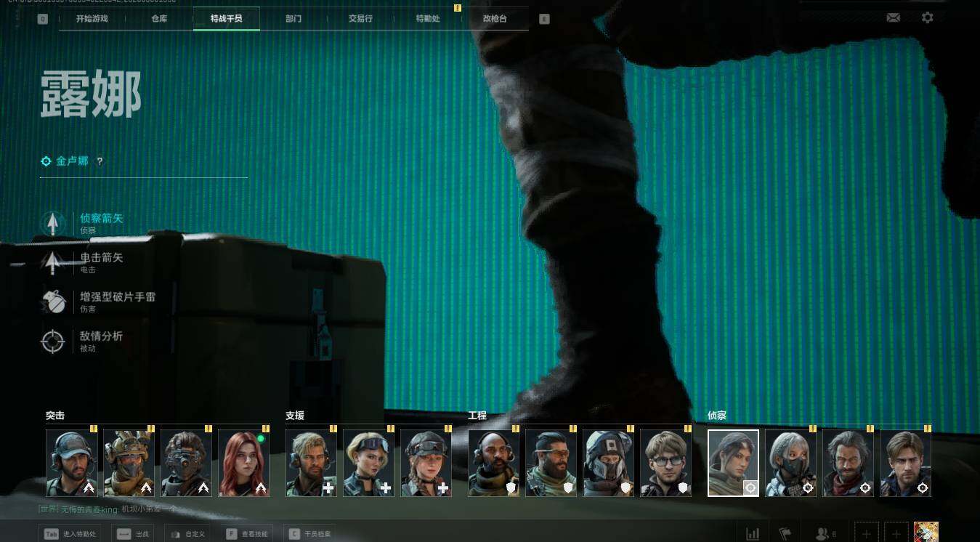Select the 特战干员 tab
The image size is (980, 542).
[227, 19]
